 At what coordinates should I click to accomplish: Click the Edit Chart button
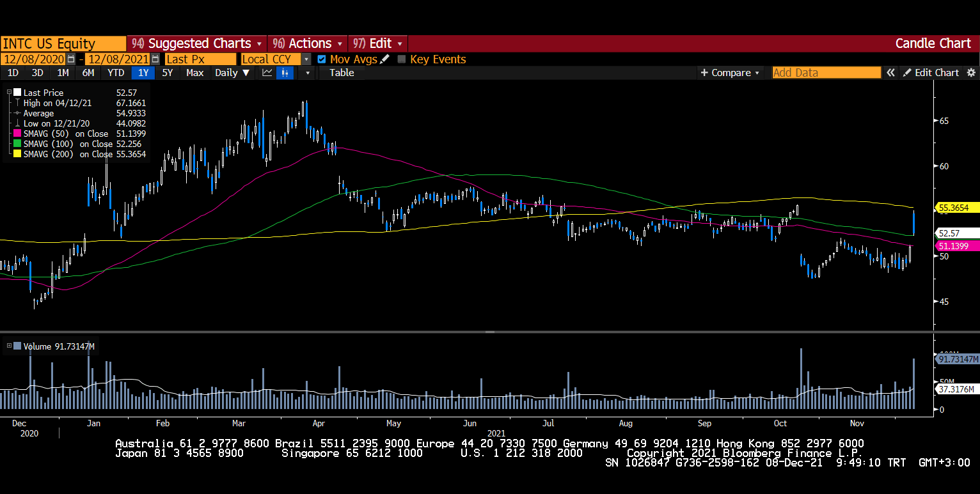(931, 73)
